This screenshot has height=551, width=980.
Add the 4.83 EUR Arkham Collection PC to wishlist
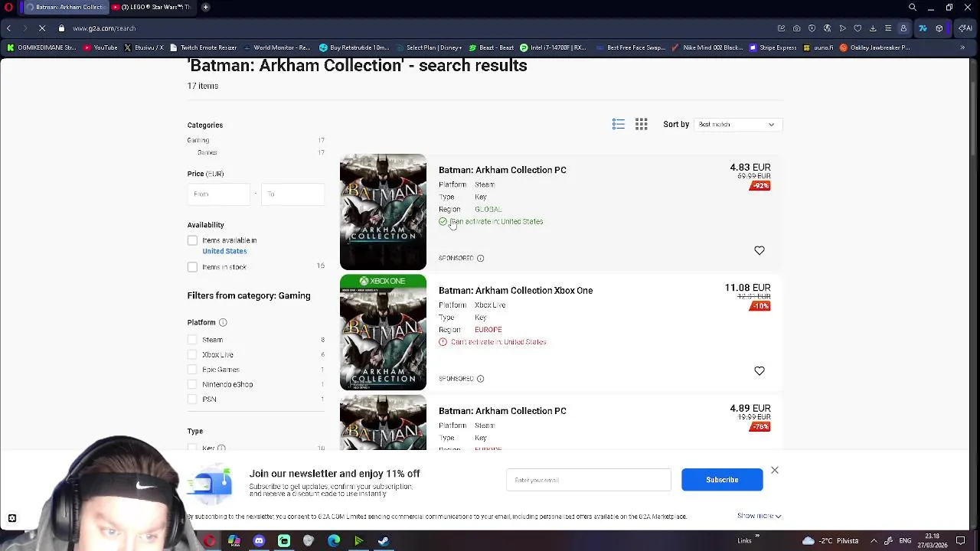[x=759, y=251]
